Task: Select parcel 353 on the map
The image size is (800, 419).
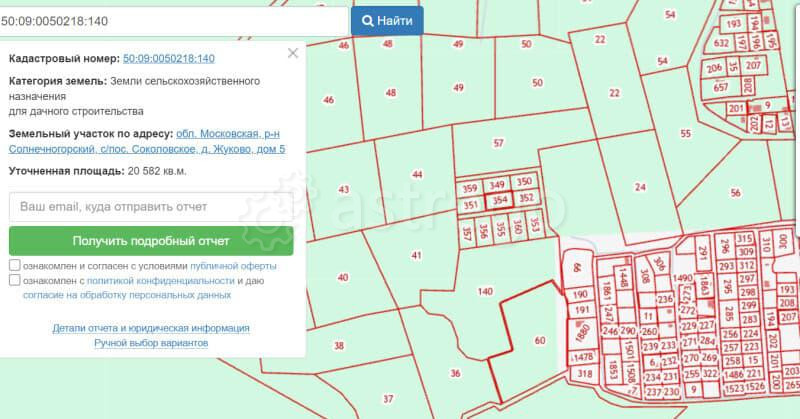Action: click(x=535, y=225)
